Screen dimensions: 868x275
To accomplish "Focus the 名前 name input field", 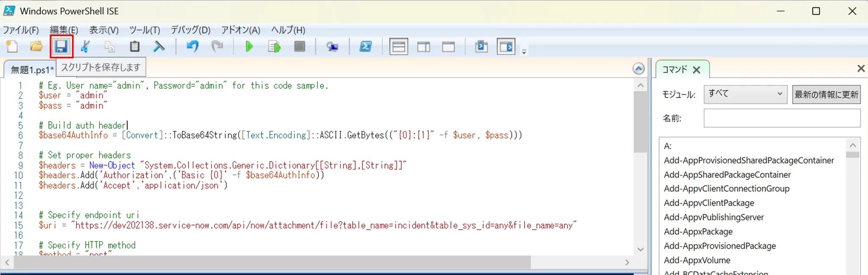I will point(782,118).
